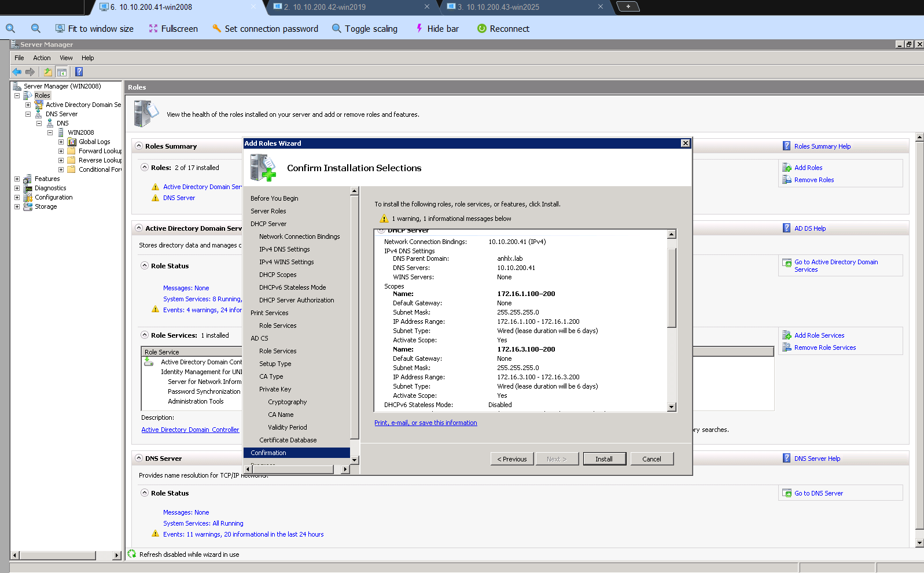Go back with the Server Manager back arrow
This screenshot has height=573, width=924.
coord(17,72)
